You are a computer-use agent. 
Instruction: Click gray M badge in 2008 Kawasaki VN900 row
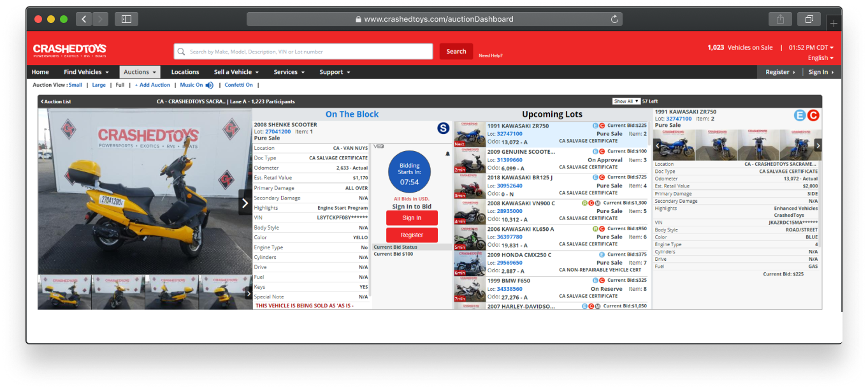point(597,203)
